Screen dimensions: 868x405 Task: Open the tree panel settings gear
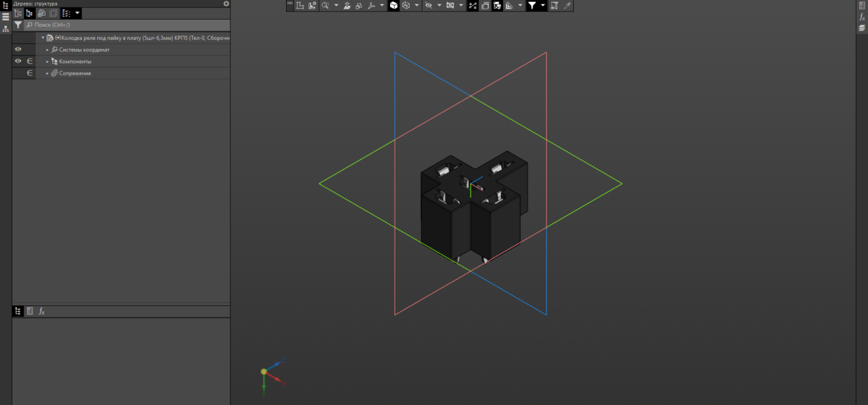click(x=226, y=3)
